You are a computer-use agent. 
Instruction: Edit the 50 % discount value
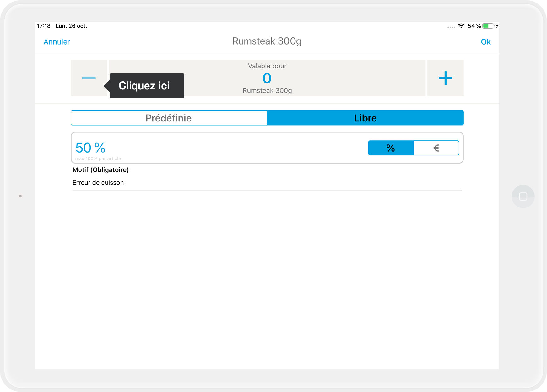90,148
